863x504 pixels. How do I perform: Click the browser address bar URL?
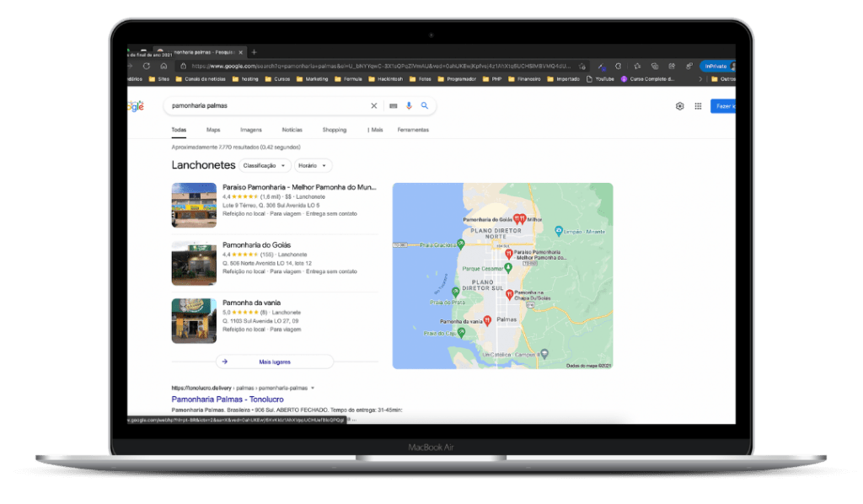coord(381,66)
